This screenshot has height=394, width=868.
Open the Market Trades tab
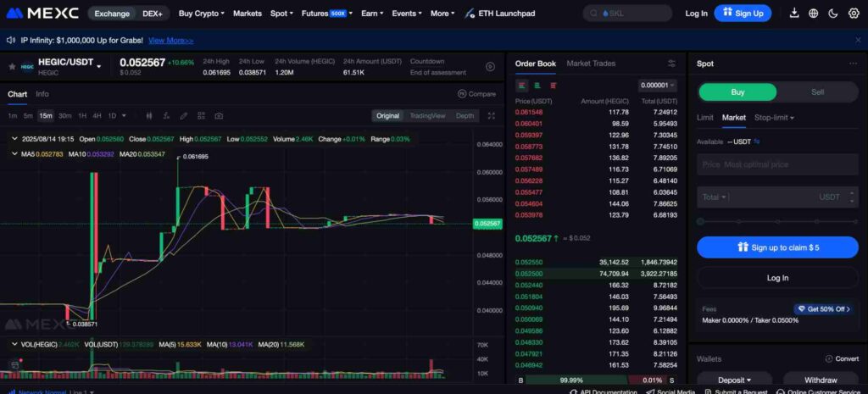591,64
